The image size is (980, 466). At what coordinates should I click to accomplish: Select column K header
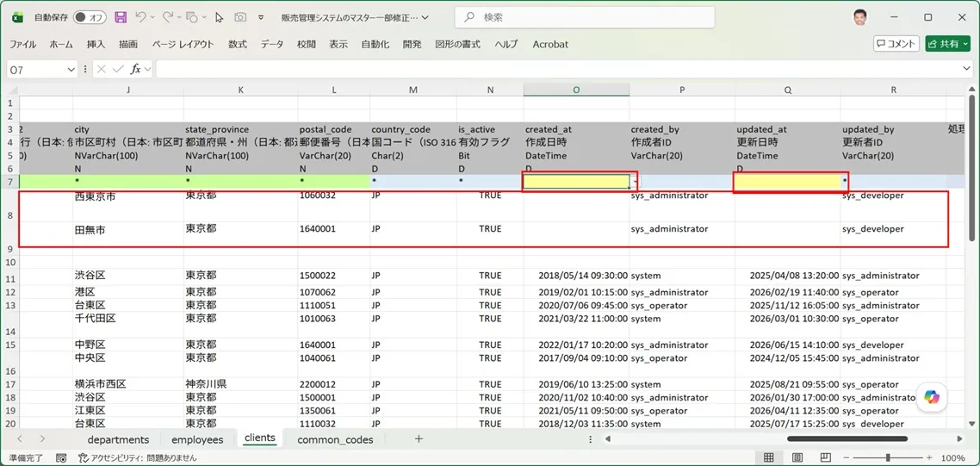tap(240, 90)
